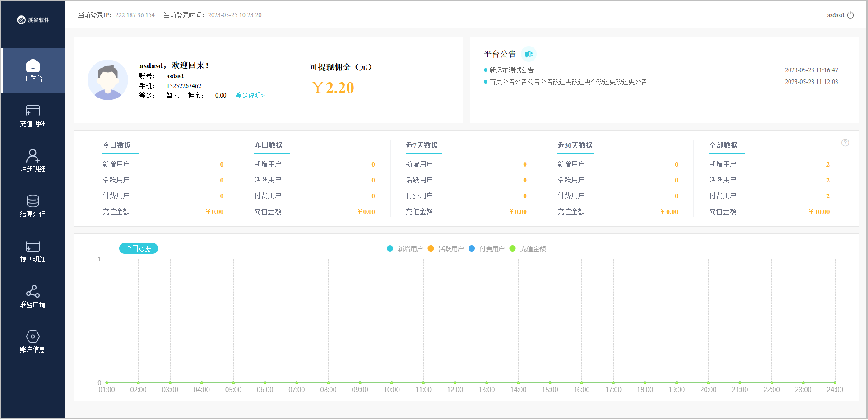Click the 今日数据 chart pill button

coord(139,248)
